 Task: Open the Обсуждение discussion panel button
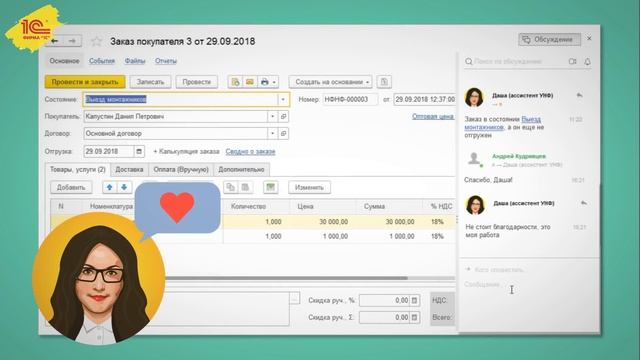click(549, 40)
